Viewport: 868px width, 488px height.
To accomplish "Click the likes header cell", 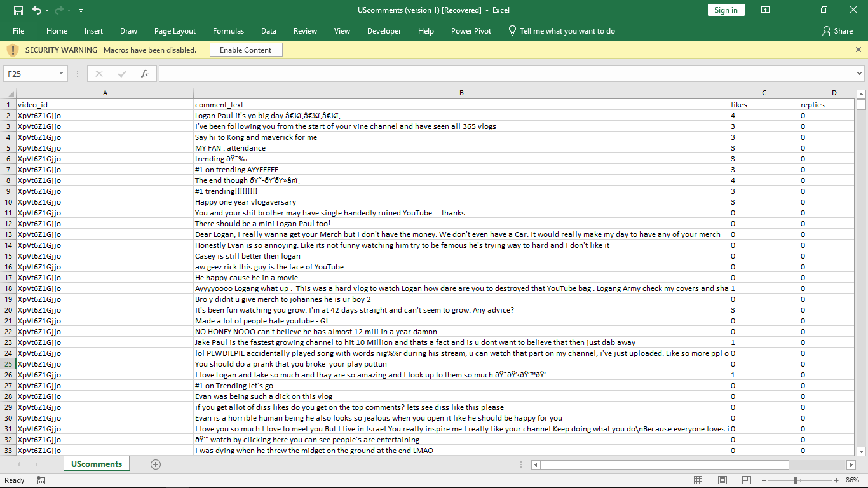I will pyautogui.click(x=764, y=105).
